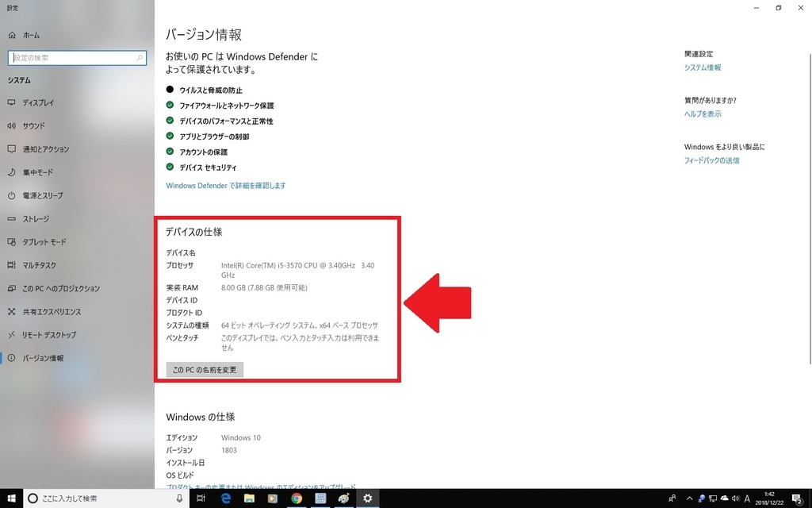Viewport: 812px width, 508px height.
Task: Expand hidden system tray icons chevron
Action: tap(689, 498)
